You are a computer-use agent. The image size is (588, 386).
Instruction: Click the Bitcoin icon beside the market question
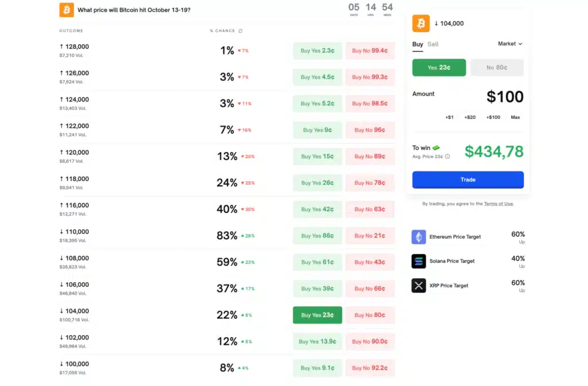pyautogui.click(x=65, y=10)
